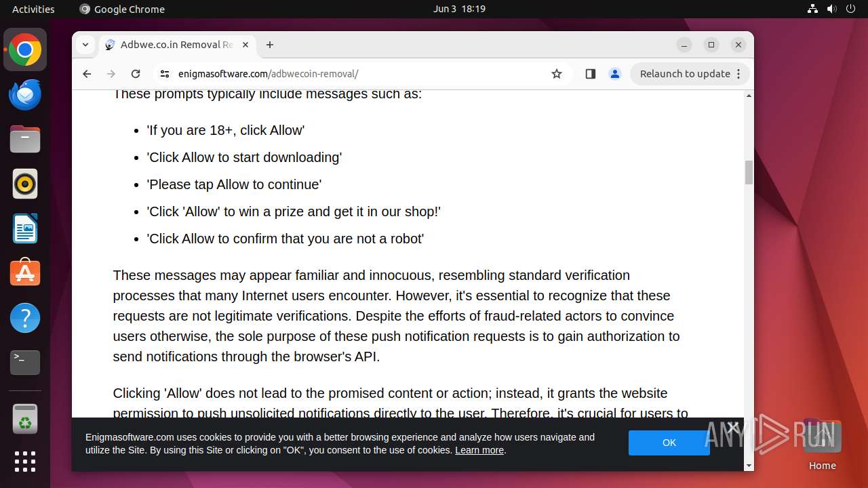The width and height of the screenshot is (868, 488).
Task: Open the Files manager in the dock
Action: click(25, 139)
